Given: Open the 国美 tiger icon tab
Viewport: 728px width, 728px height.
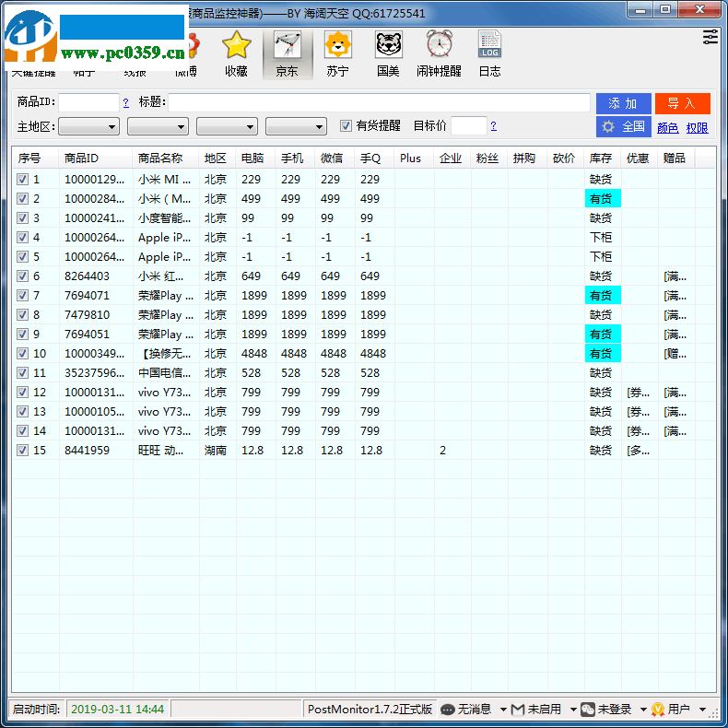Looking at the screenshot, I should pyautogui.click(x=388, y=54).
